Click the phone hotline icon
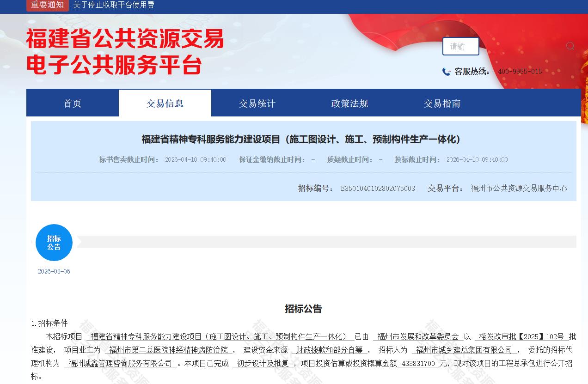Image resolution: width=588 pixels, height=384 pixels. [x=446, y=72]
